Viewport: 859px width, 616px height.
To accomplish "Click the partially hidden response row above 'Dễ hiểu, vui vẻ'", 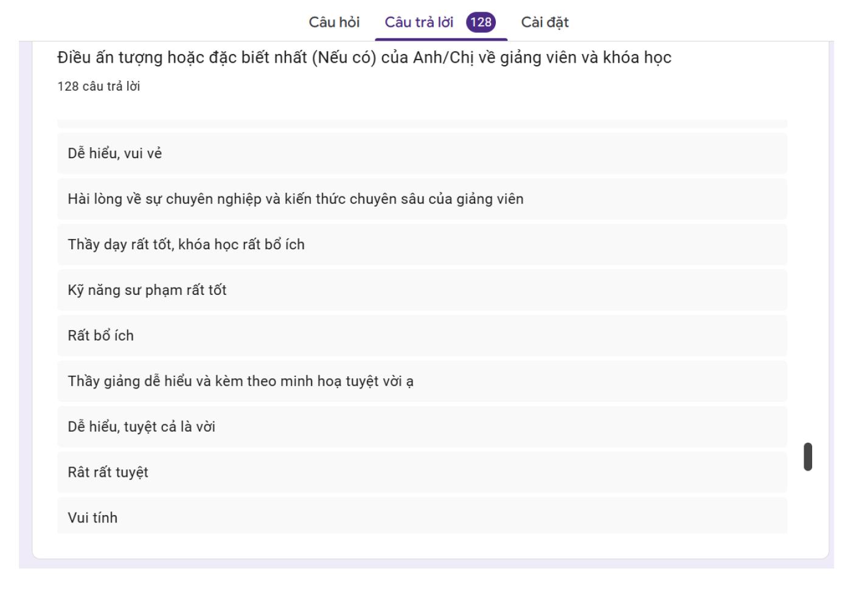I will click(422, 124).
